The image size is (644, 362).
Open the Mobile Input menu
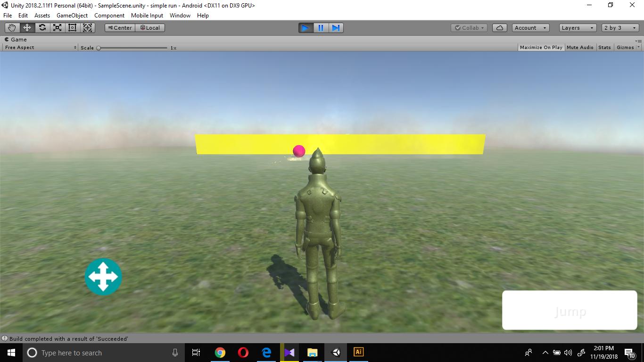pos(147,16)
